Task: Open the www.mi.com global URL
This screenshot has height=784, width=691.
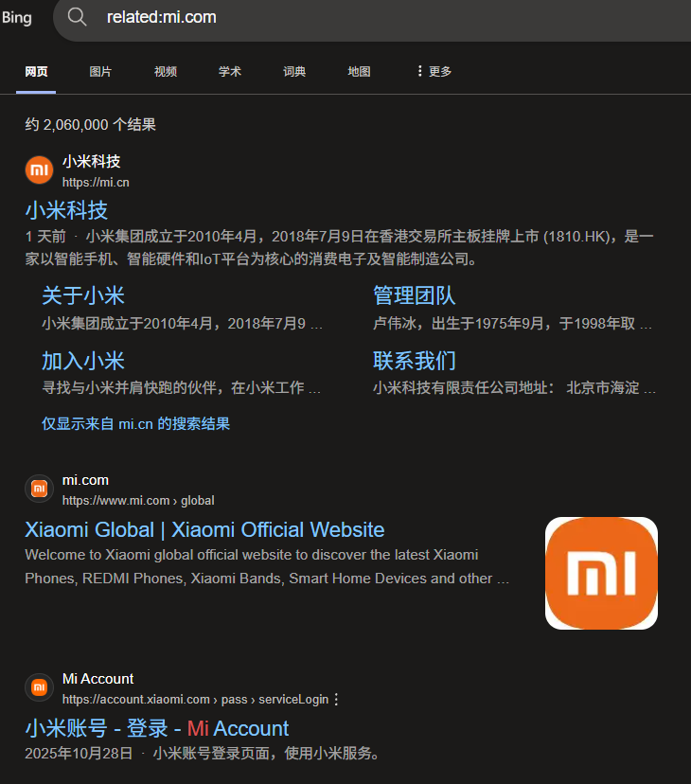Action: pos(138,501)
